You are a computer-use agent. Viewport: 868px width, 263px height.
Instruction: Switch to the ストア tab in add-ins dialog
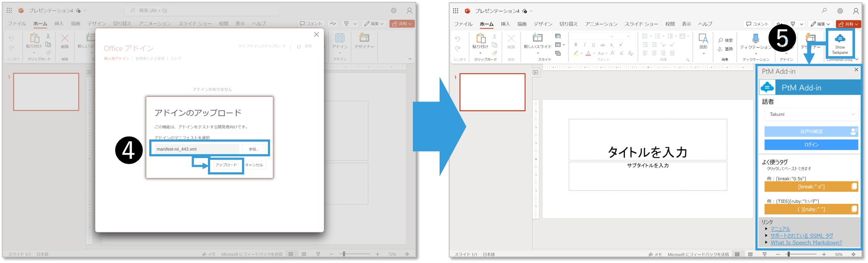[176, 59]
